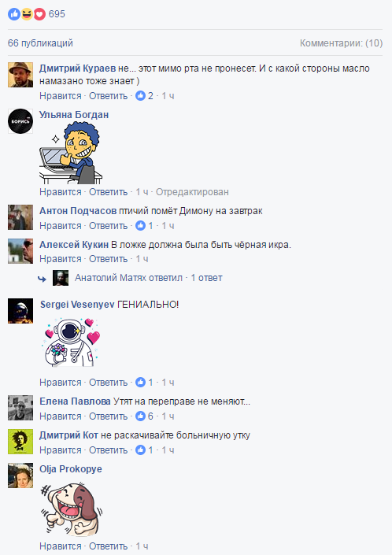
Task: View edit history via Отредактирован
Action: click(192, 192)
